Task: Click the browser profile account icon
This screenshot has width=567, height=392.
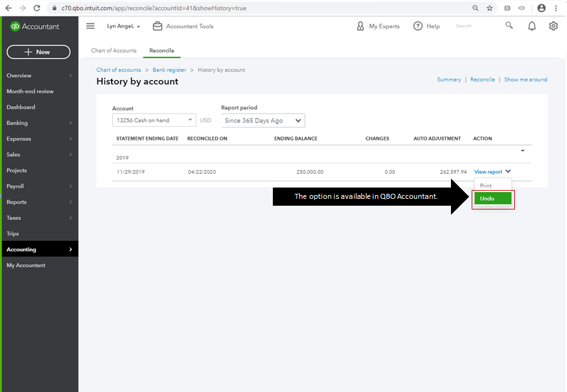Action: 541,8
